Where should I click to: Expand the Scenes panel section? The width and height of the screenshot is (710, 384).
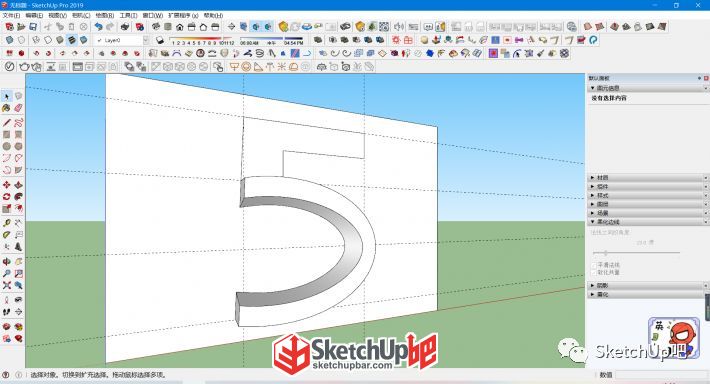(648, 213)
